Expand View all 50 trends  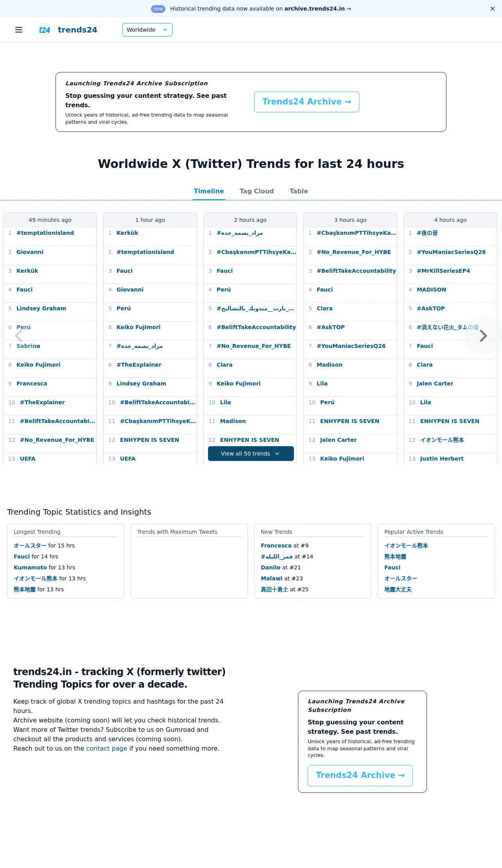(x=251, y=454)
